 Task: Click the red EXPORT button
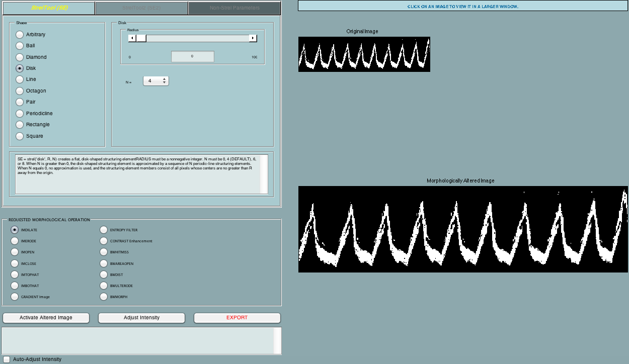pyautogui.click(x=237, y=318)
